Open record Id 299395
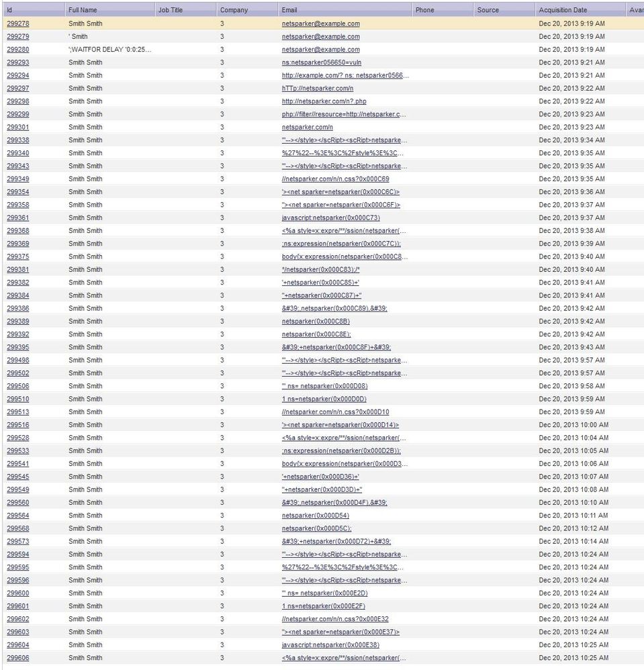This screenshot has width=644, height=670. (18, 347)
